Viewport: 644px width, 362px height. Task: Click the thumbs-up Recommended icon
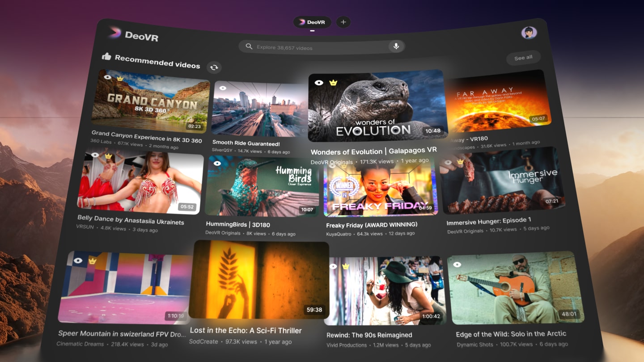(106, 56)
